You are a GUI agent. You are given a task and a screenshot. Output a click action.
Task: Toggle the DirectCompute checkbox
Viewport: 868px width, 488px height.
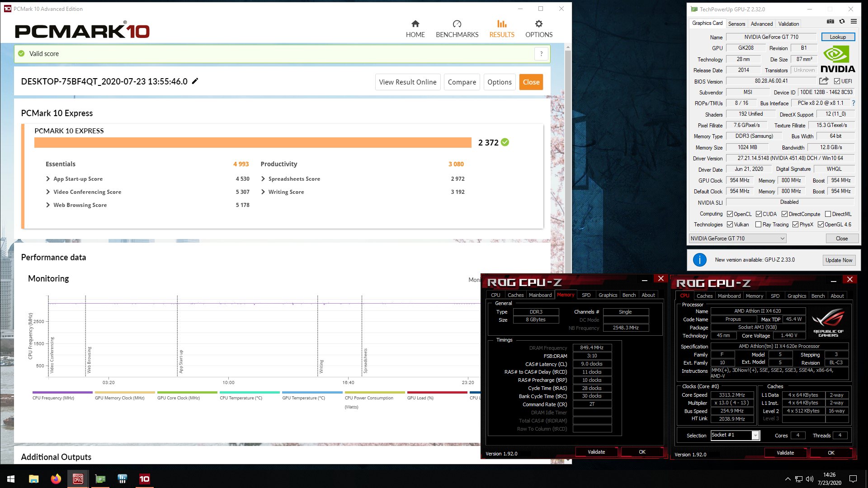(784, 214)
